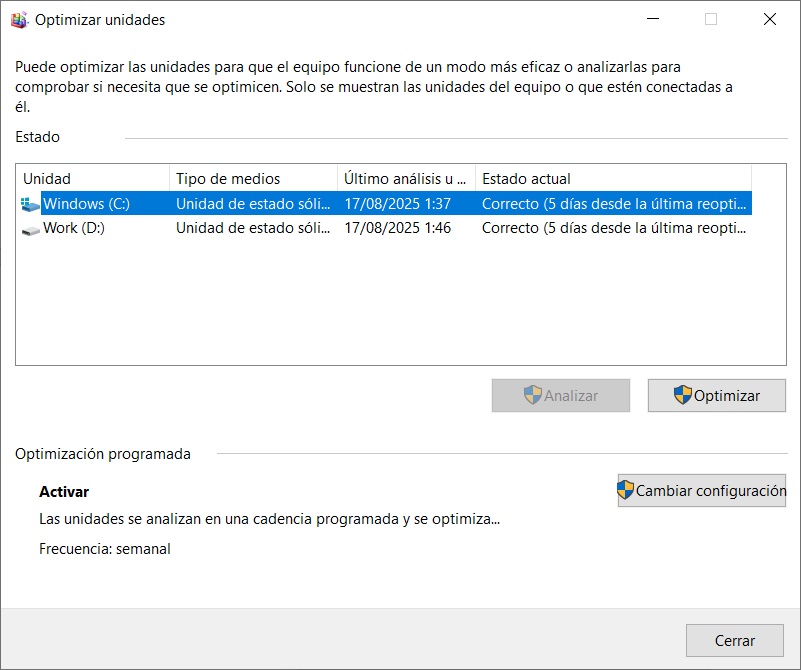Click the Windows (C:) drive icon

pos(30,204)
